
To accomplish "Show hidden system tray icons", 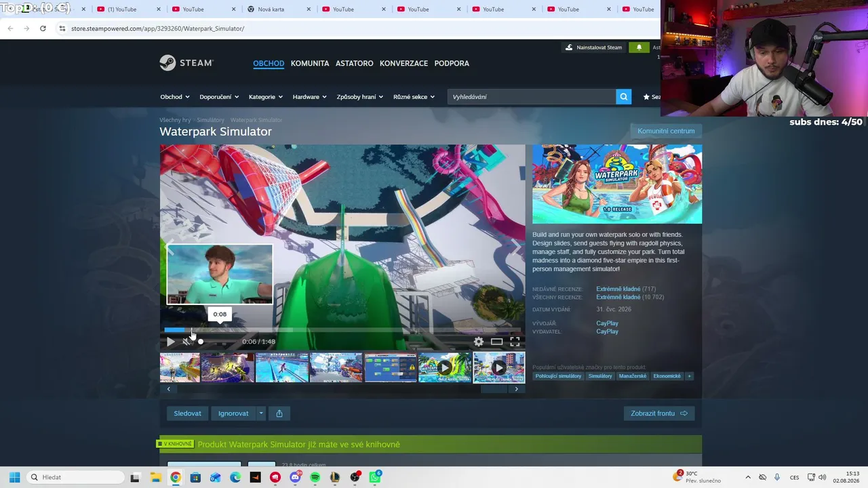I will tap(748, 477).
